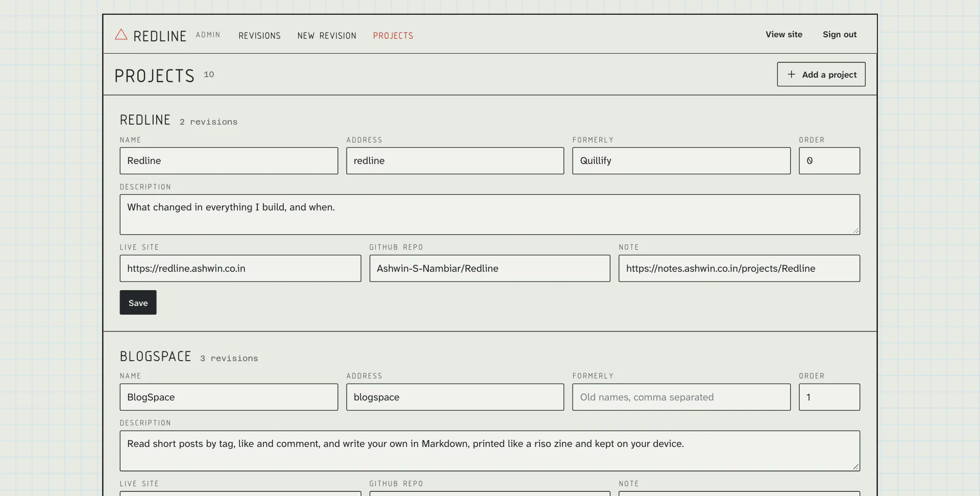
Task: Click the BlogSpace Order field showing 1
Action: 829,397
